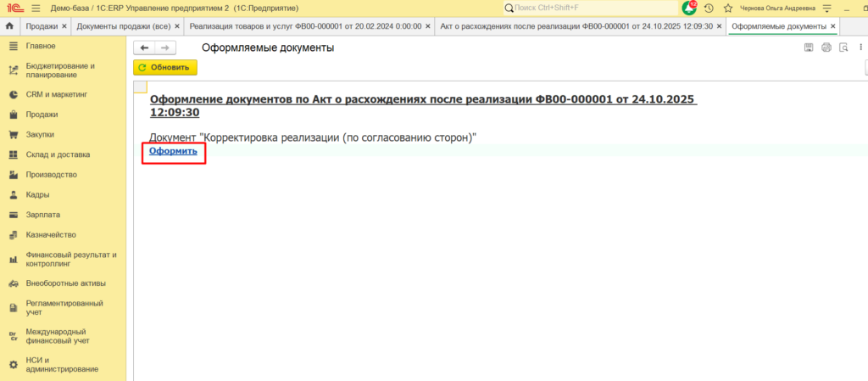
Task: Go to the home page icon tab
Action: click(x=9, y=26)
